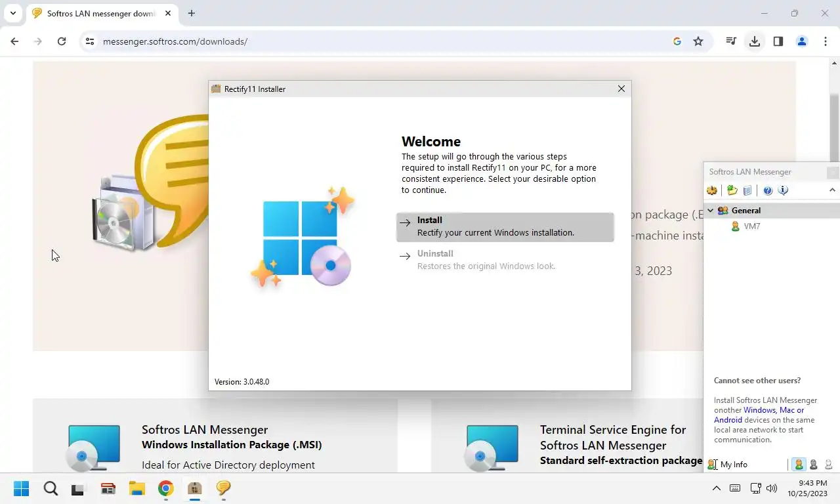Viewport: 840px width, 504px height.
Task: Choose Uninstall option in Rectify11 Installer
Action: (x=505, y=260)
